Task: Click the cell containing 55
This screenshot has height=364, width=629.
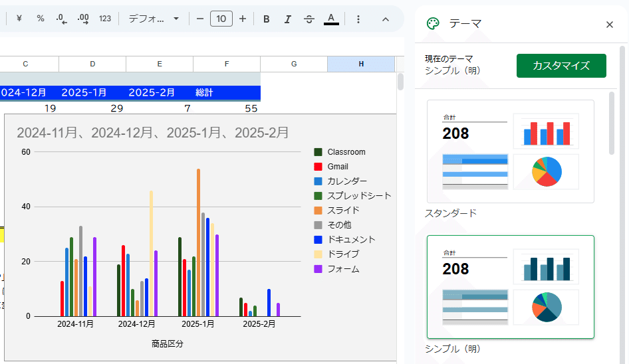Action: point(227,108)
